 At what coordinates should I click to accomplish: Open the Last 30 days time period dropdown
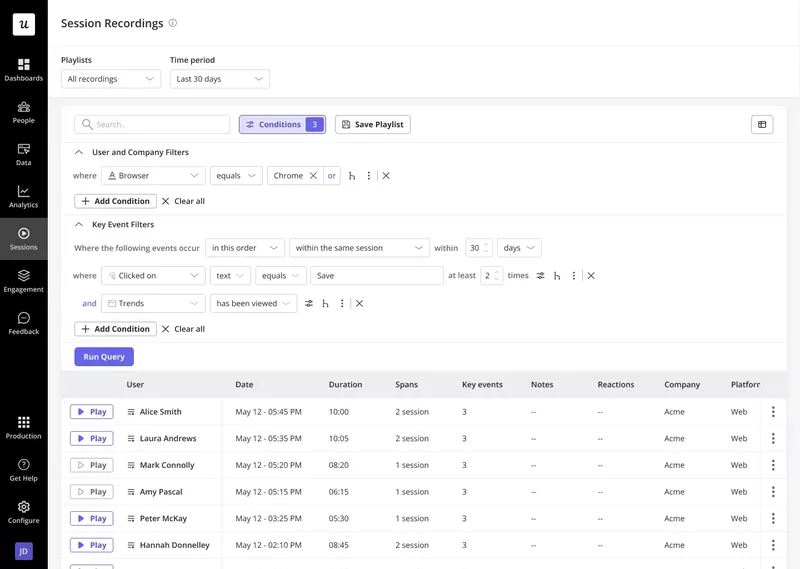pos(219,79)
